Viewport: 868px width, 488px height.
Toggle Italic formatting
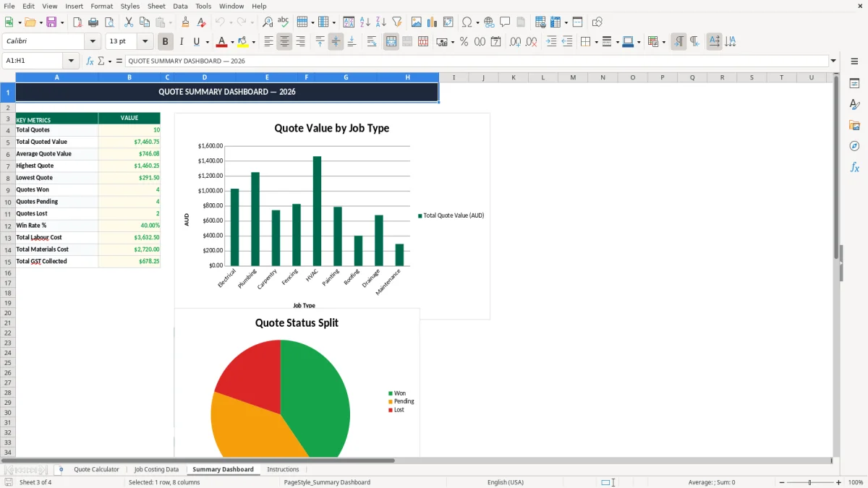click(x=182, y=42)
